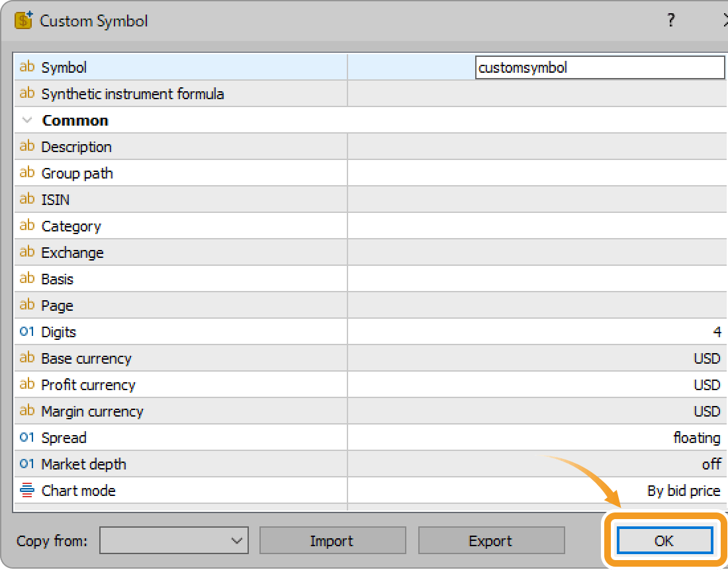Click the customsymbol name input field
This screenshot has height=570, width=728.
[600, 67]
